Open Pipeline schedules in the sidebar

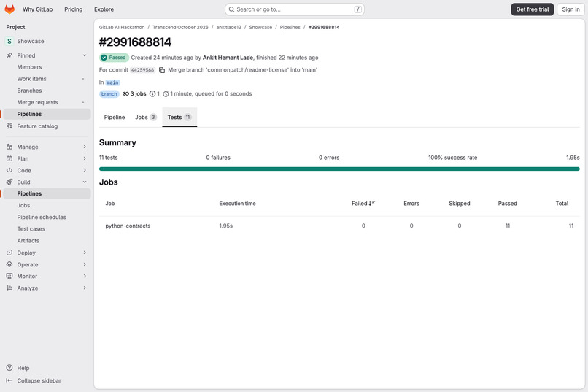coord(47,218)
